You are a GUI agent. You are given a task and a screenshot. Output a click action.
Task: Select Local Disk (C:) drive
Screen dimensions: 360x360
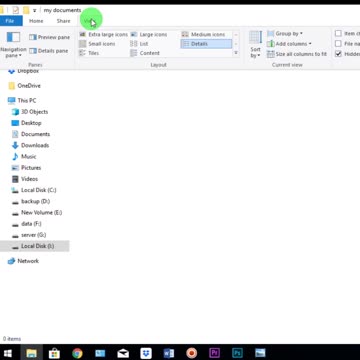pyautogui.click(x=34, y=190)
